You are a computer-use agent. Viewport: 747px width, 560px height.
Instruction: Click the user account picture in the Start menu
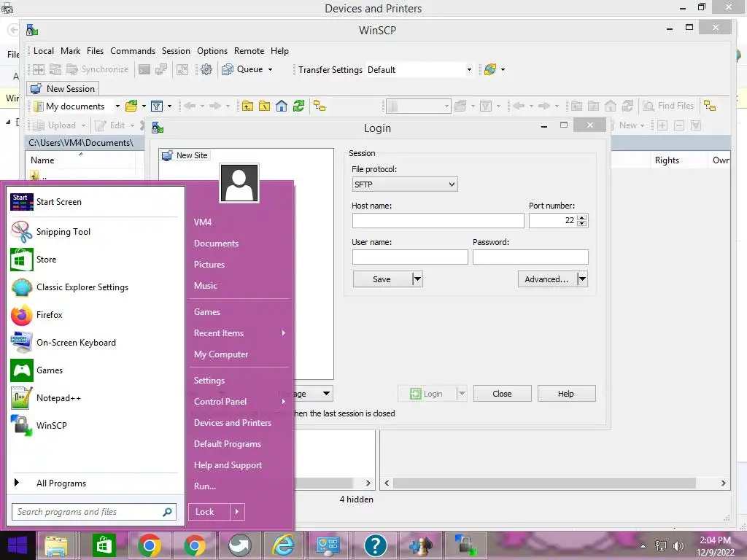tap(239, 183)
